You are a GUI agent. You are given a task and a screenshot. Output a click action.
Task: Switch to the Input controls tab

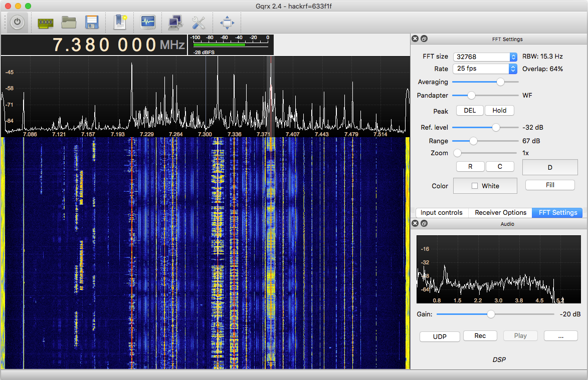point(442,213)
